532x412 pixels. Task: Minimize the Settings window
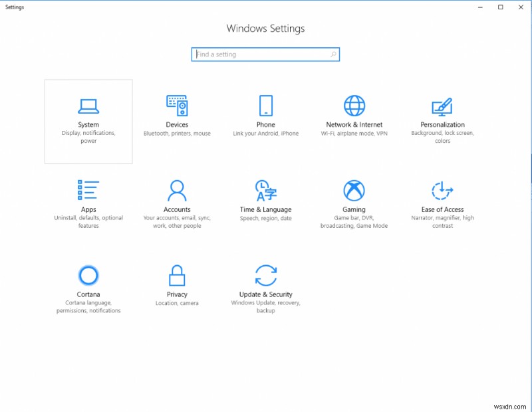[x=480, y=7]
